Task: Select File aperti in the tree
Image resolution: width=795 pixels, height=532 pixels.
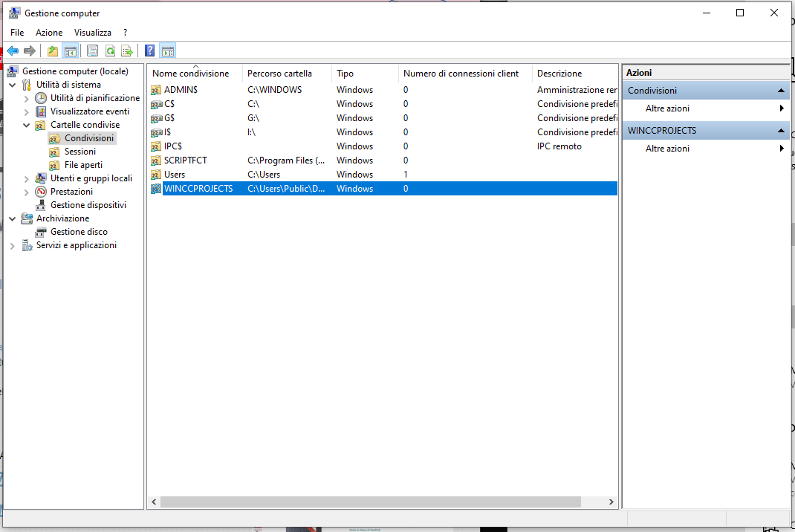Action: (x=83, y=165)
